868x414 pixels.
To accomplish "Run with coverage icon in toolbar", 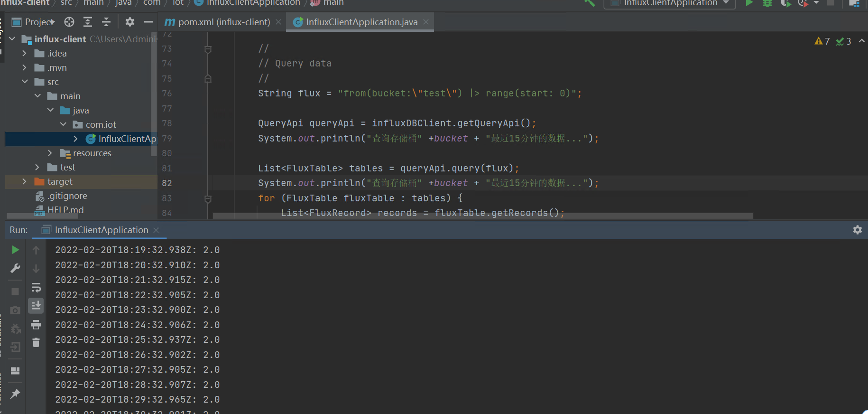I will coord(785,3).
